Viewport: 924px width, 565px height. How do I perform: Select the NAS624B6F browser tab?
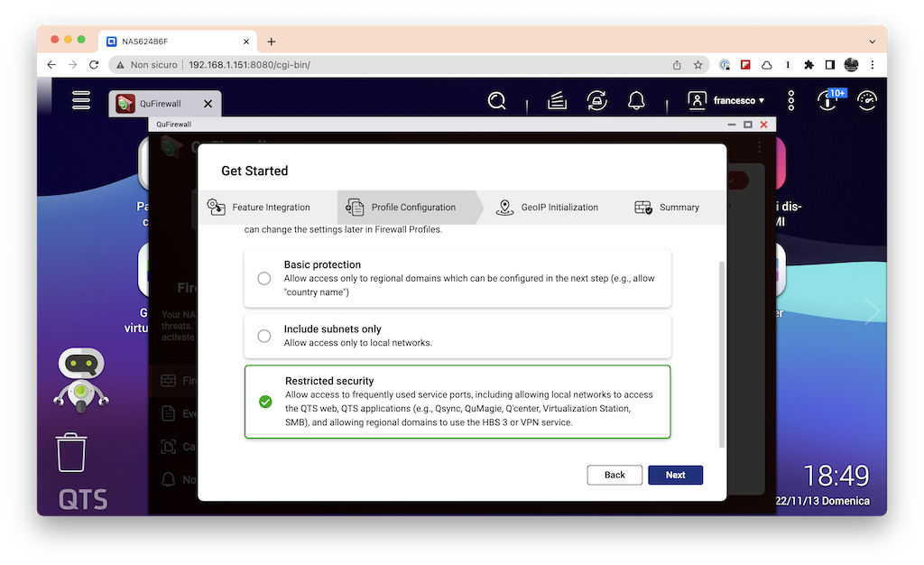(x=178, y=42)
